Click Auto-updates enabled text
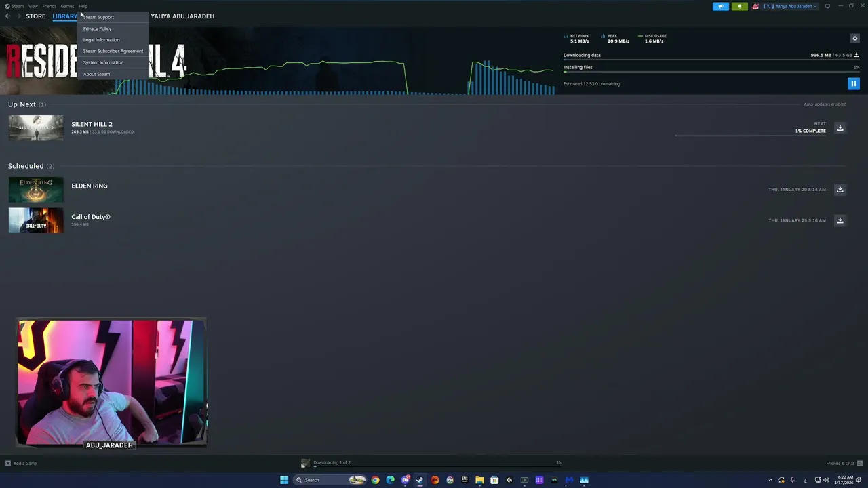868x488 pixels. point(825,104)
